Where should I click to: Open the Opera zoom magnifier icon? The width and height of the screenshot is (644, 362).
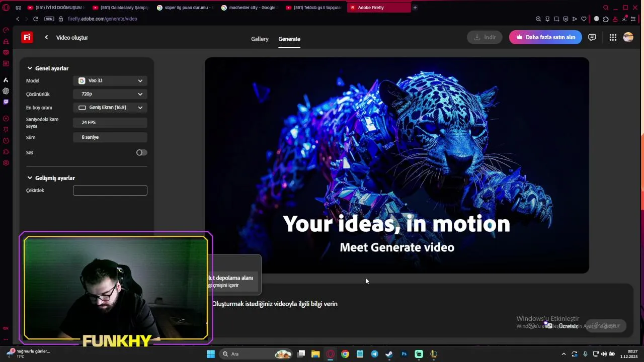[x=538, y=19]
